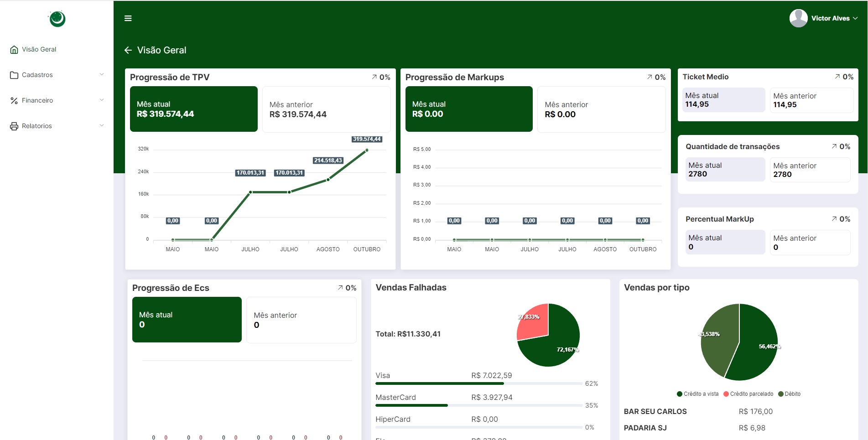Click the back arrow beside Visão Geral
Screen dimensions: 868x440
(128, 50)
